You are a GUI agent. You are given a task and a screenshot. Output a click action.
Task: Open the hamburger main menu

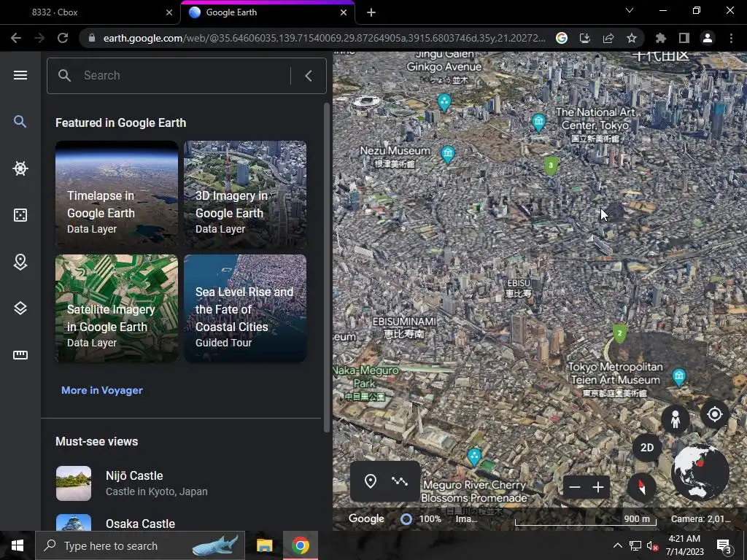pos(20,75)
